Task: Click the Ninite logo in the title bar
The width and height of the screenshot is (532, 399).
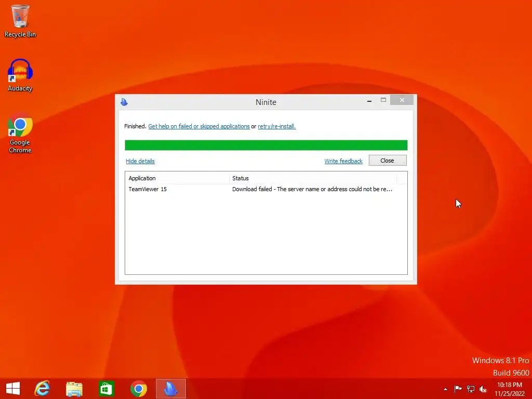Action: pyautogui.click(x=124, y=102)
